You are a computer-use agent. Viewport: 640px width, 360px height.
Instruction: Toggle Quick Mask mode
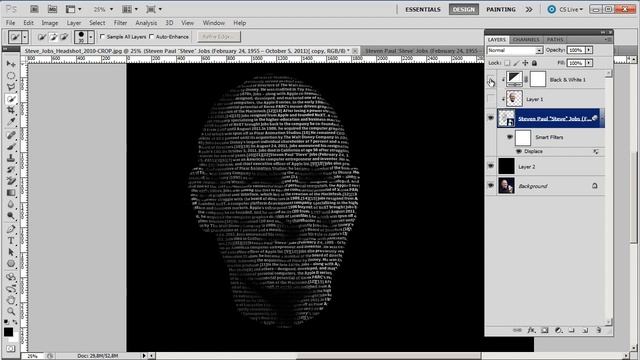pos(11,349)
